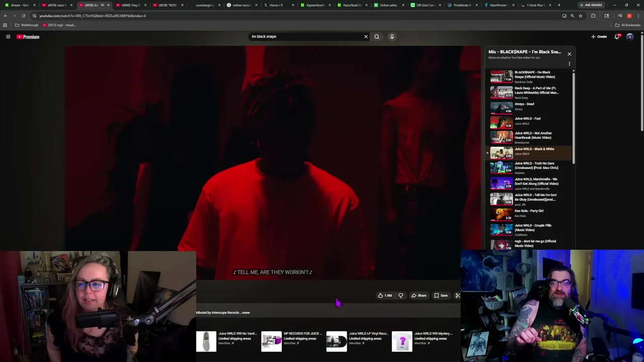Save the video to a playlist
644x362 pixels.
(441, 296)
